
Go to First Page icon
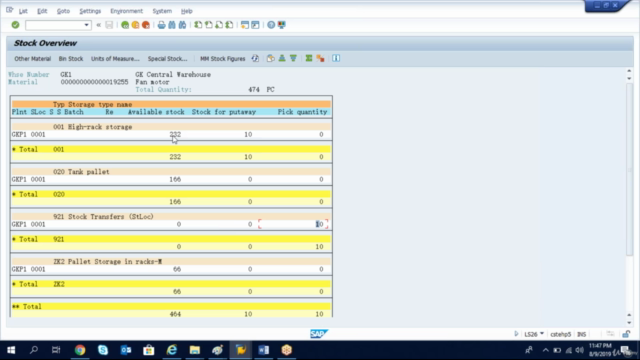click(x=198, y=25)
